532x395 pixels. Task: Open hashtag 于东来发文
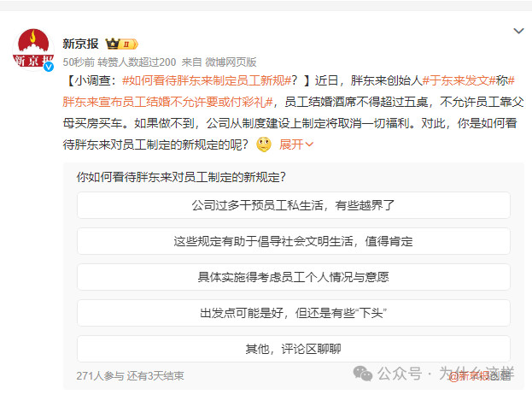tap(459, 80)
